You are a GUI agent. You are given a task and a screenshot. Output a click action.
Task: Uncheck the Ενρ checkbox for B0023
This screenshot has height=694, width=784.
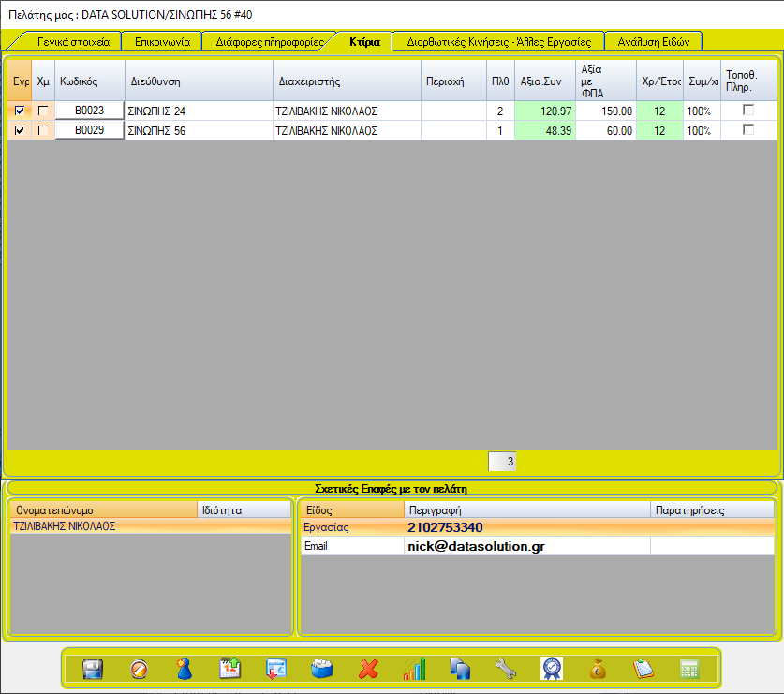(x=21, y=111)
